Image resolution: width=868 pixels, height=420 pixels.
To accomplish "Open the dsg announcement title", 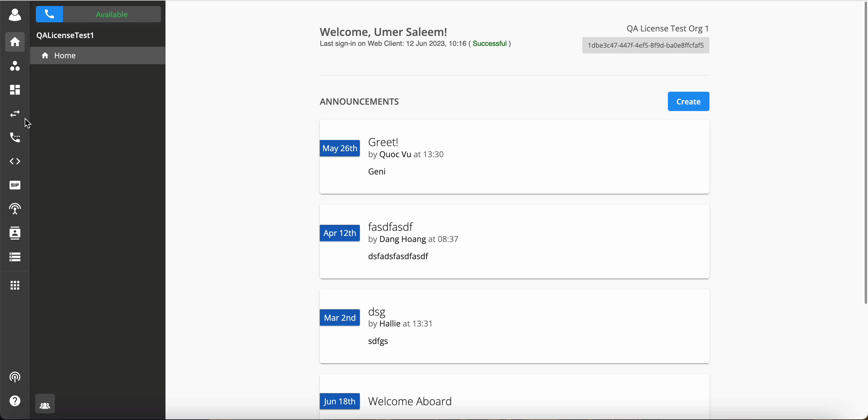I will 377,312.
